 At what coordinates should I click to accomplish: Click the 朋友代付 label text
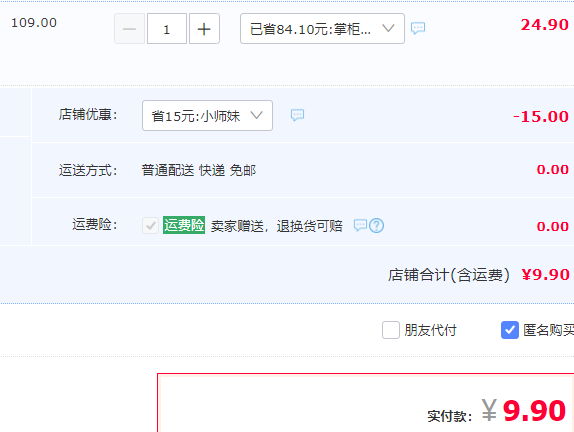[430, 330]
